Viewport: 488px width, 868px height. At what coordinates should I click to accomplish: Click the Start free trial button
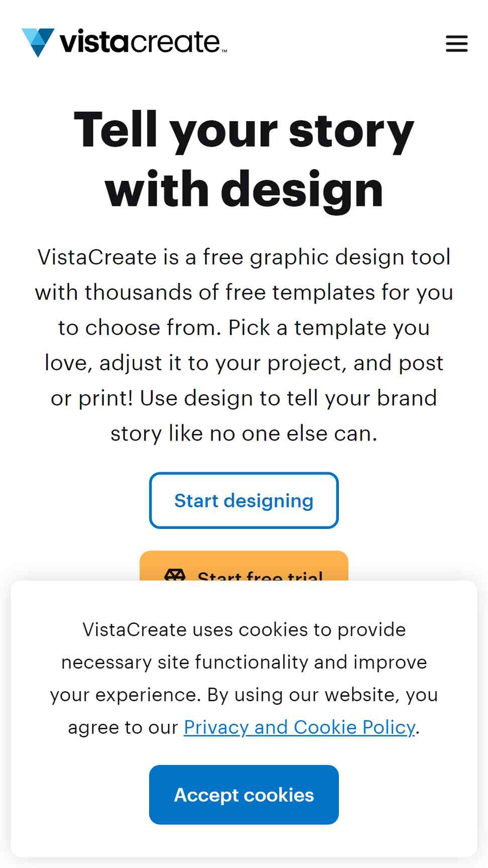244,566
